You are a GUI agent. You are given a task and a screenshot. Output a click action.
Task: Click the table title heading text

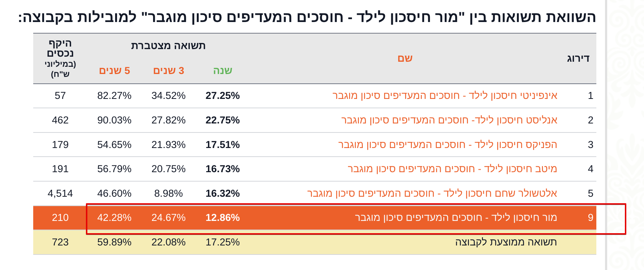pos(307,17)
